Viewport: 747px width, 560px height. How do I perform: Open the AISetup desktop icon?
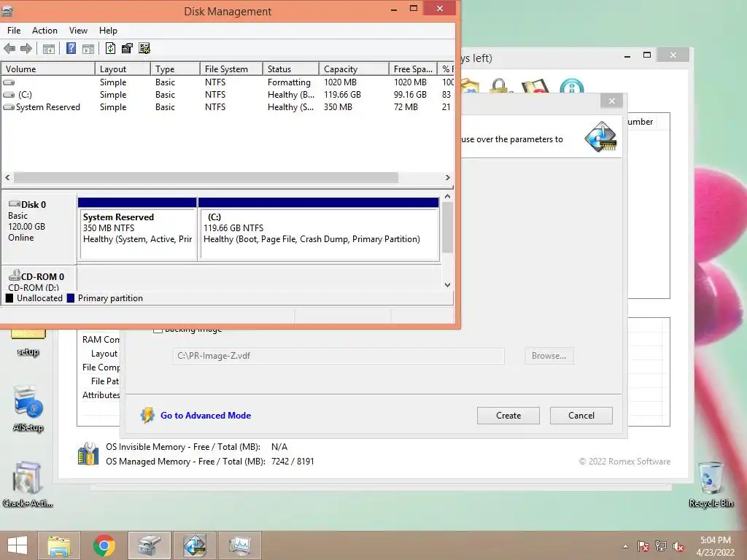click(x=28, y=408)
